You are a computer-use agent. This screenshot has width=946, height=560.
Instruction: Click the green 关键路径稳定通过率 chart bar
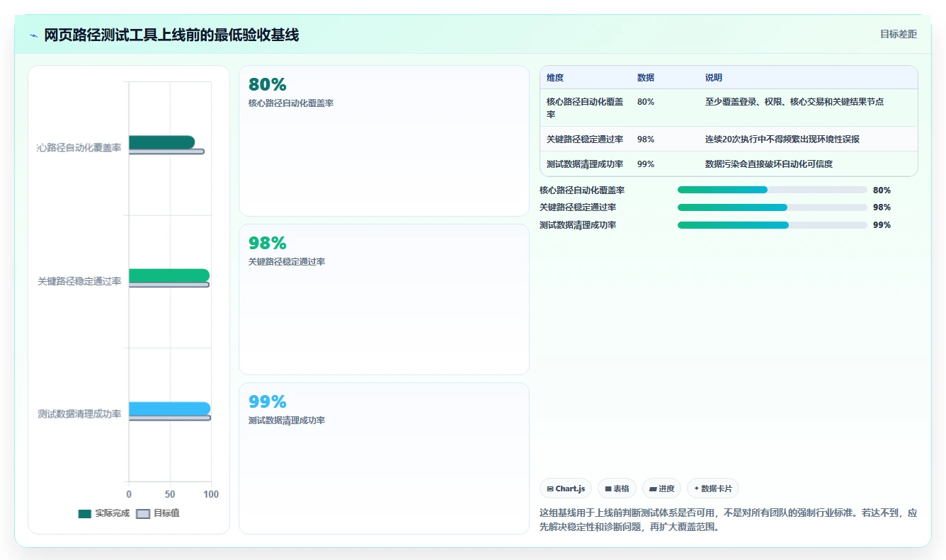tap(169, 275)
